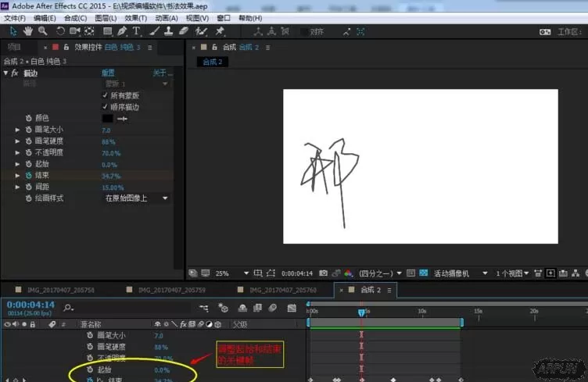
Task: Select the Pen tool
Action: coord(122,31)
